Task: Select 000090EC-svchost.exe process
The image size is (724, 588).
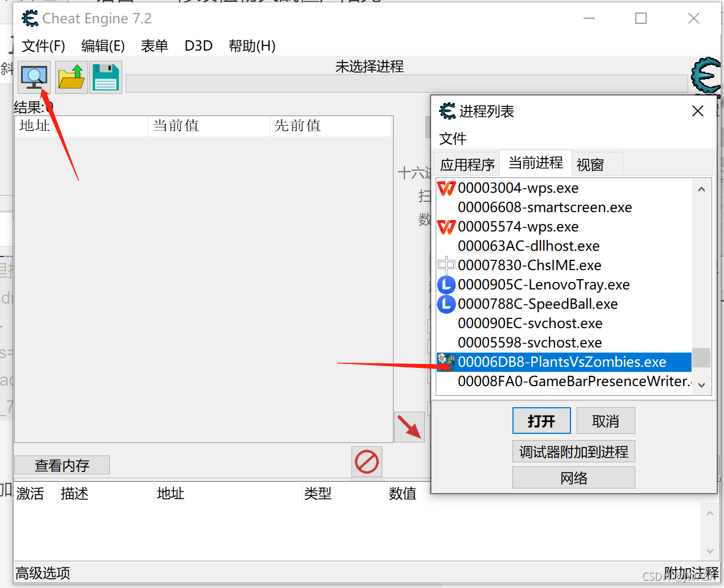Action: tap(564, 323)
